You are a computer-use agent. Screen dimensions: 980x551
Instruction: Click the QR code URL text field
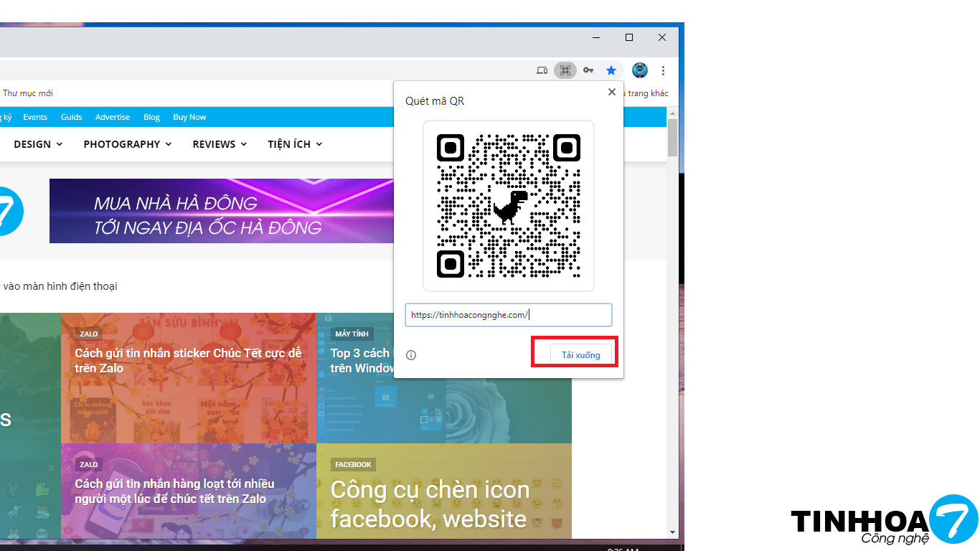(508, 315)
